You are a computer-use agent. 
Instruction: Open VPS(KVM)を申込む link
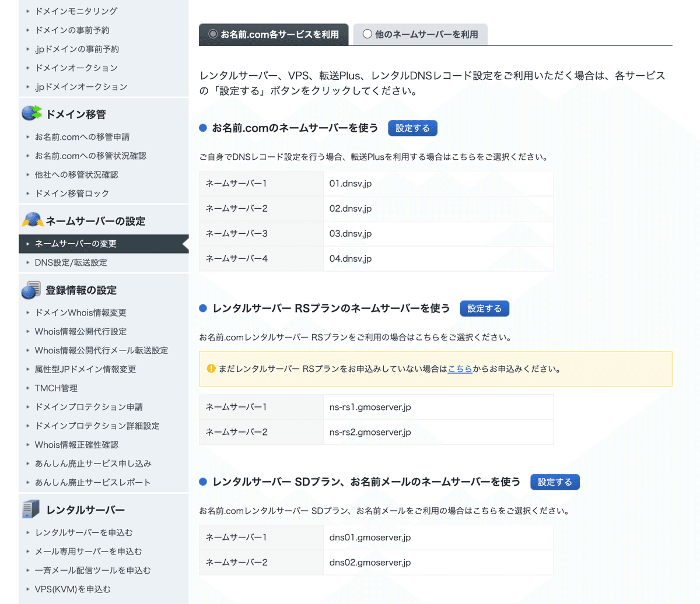72,589
